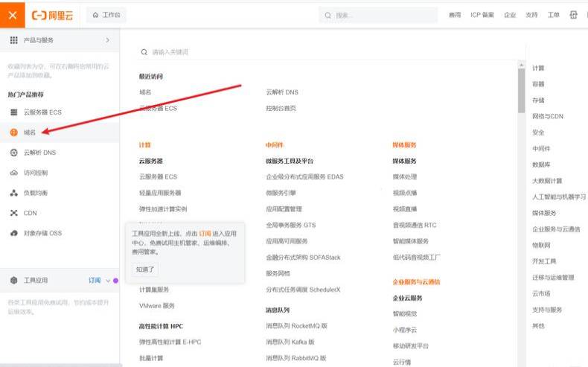Jump to 物联网 category
Image resolution: width=588 pixels, height=367 pixels.
coord(541,245)
